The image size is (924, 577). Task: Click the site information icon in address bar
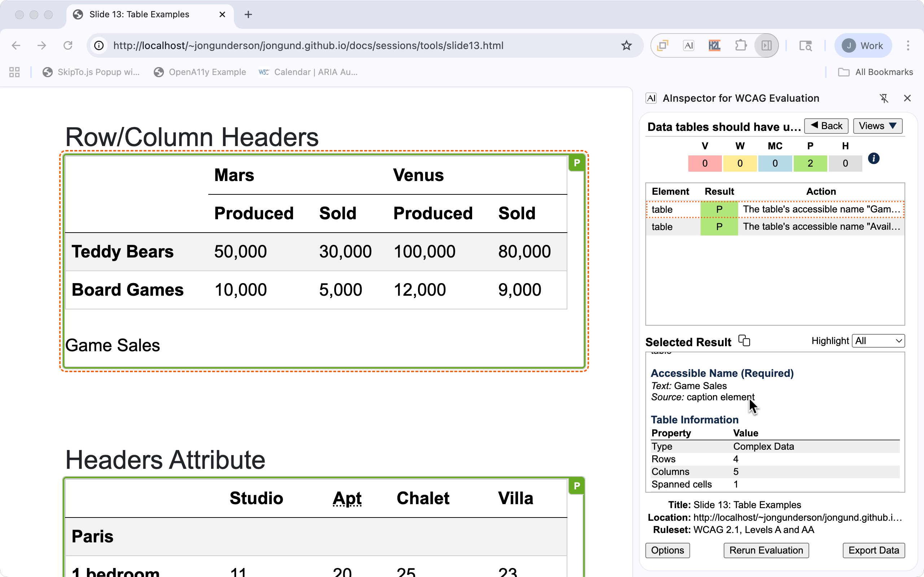[99, 45]
